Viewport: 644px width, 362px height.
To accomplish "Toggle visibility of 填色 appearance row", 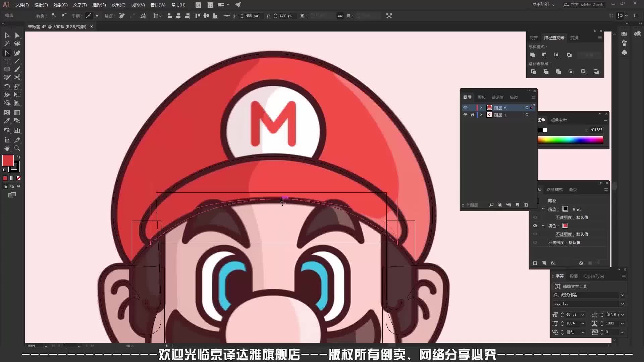I will tap(535, 226).
